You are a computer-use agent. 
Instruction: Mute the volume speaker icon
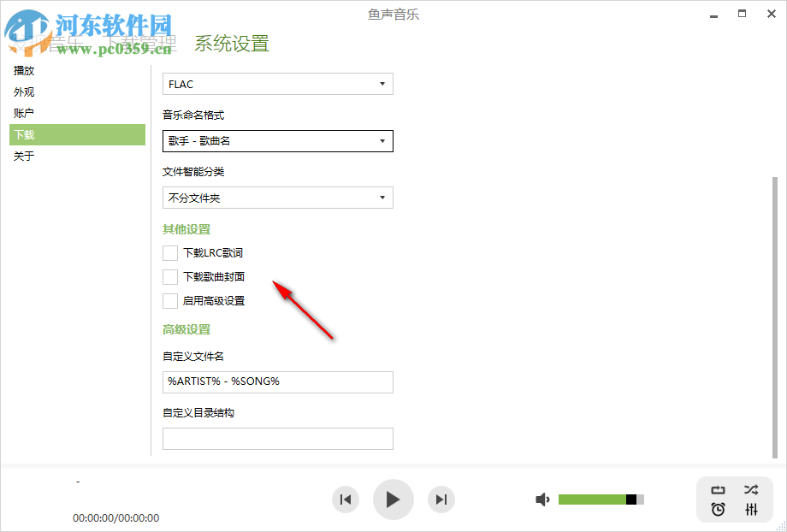(542, 499)
